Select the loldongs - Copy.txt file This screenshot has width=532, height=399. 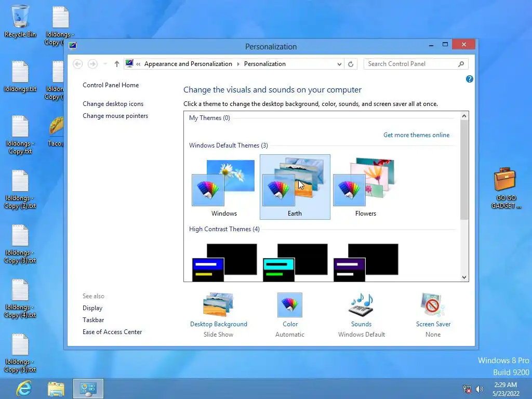pyautogui.click(x=20, y=135)
